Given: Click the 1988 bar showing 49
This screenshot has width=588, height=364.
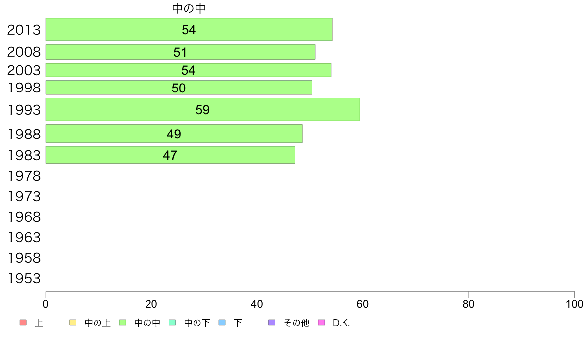Looking at the screenshot, I should point(174,134).
